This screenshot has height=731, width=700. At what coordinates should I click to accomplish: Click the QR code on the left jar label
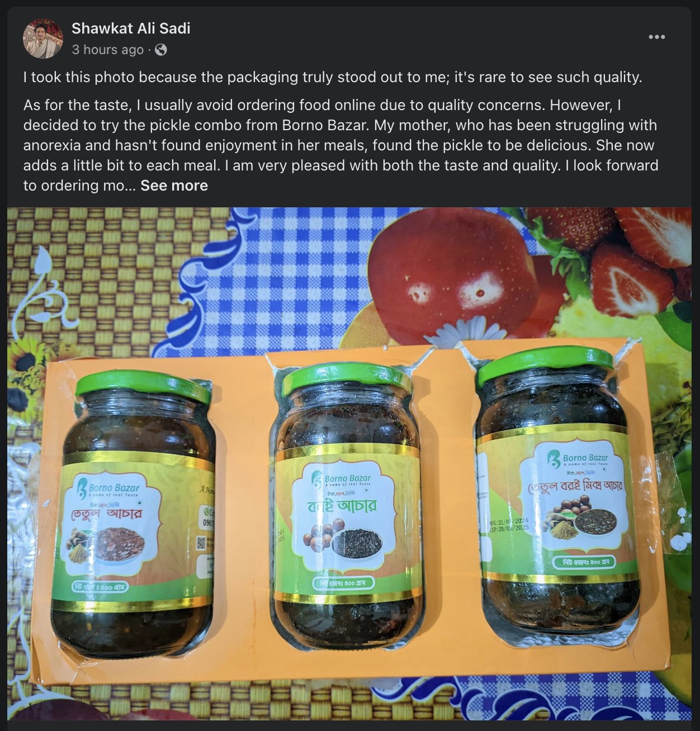tap(201, 542)
